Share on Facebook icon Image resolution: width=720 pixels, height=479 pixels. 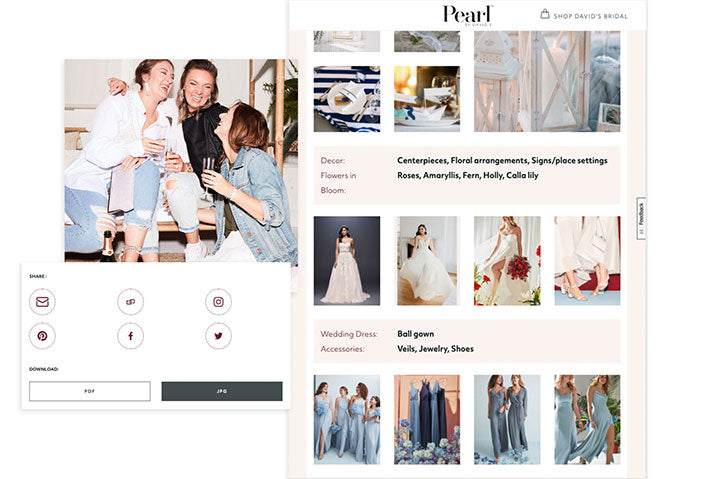pos(130,336)
